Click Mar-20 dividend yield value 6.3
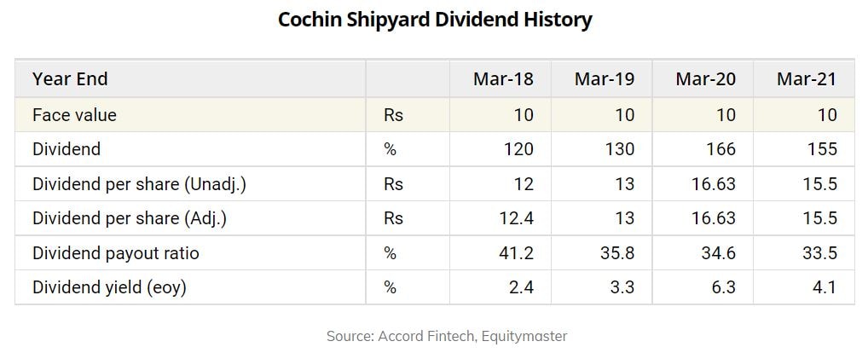Image resolution: width=868 pixels, height=353 pixels. pos(722,287)
